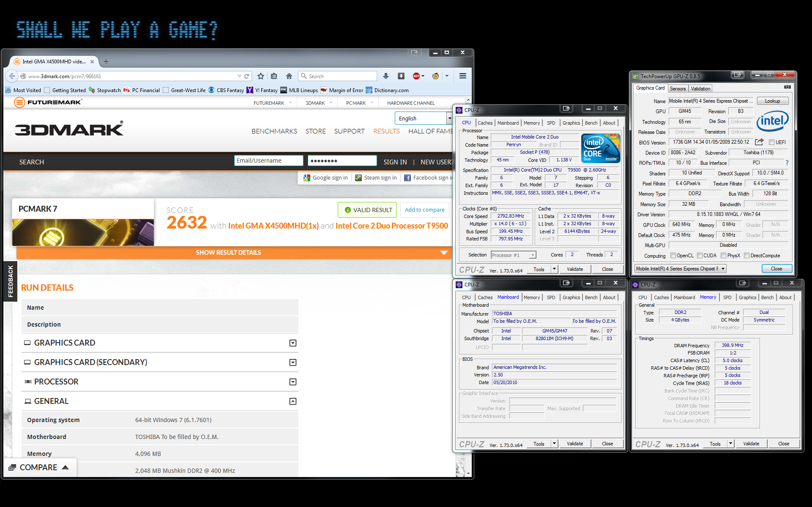This screenshot has height=507, width=812.
Task: Open Caches tab in the top CPU-Z window
Action: click(x=485, y=123)
